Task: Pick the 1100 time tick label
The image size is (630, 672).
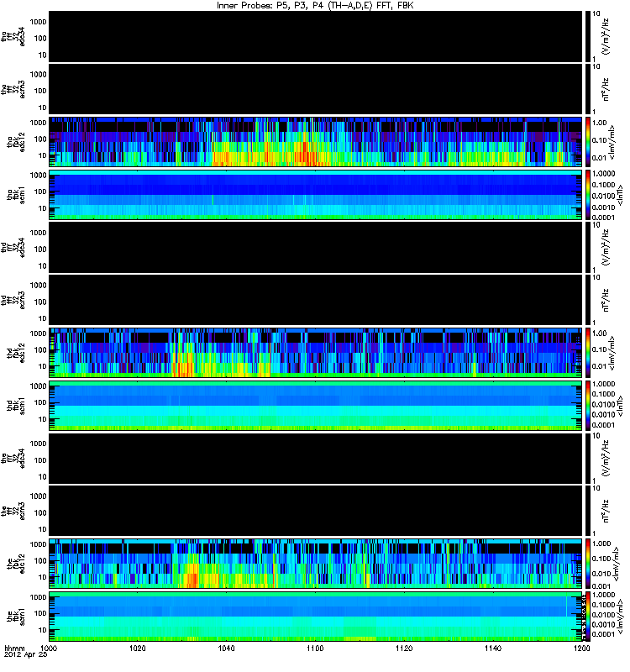Action: click(315, 648)
